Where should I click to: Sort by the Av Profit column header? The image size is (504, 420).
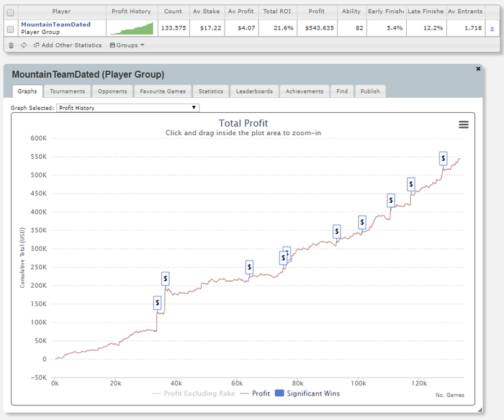[x=240, y=12]
